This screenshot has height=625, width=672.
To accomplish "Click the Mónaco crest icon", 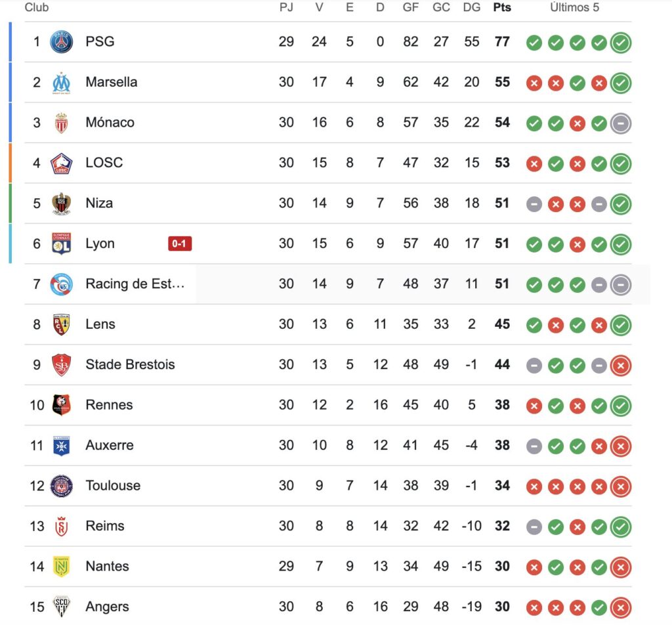I will pos(61,123).
